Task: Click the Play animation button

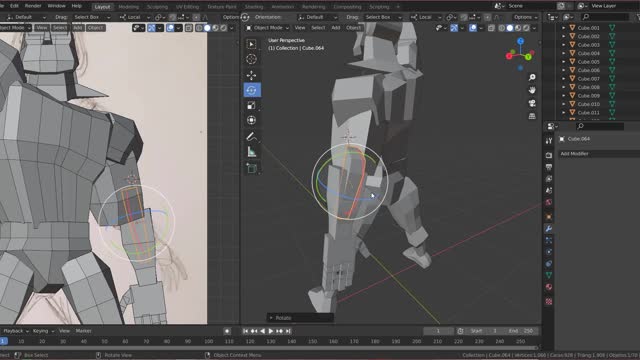Action: [271, 331]
